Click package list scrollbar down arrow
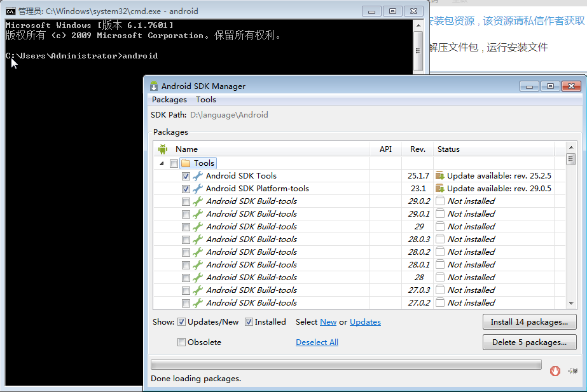Viewport: 587px width, 392px height. click(571, 303)
